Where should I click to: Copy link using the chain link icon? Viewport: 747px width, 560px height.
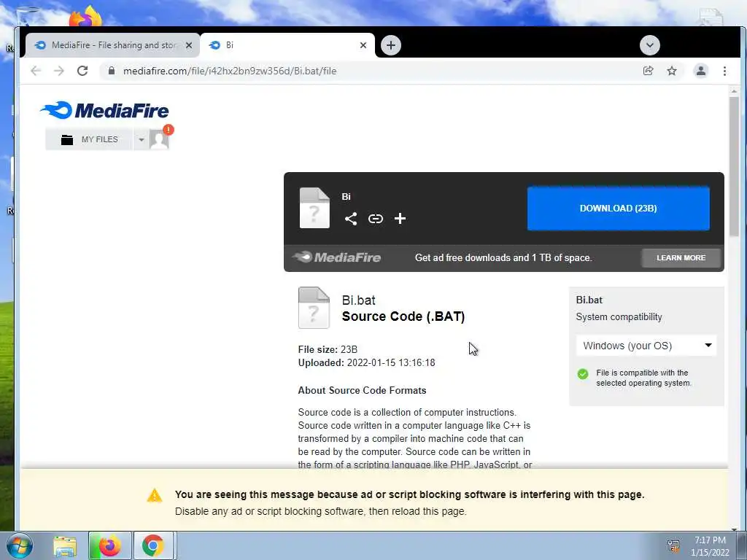(x=376, y=219)
